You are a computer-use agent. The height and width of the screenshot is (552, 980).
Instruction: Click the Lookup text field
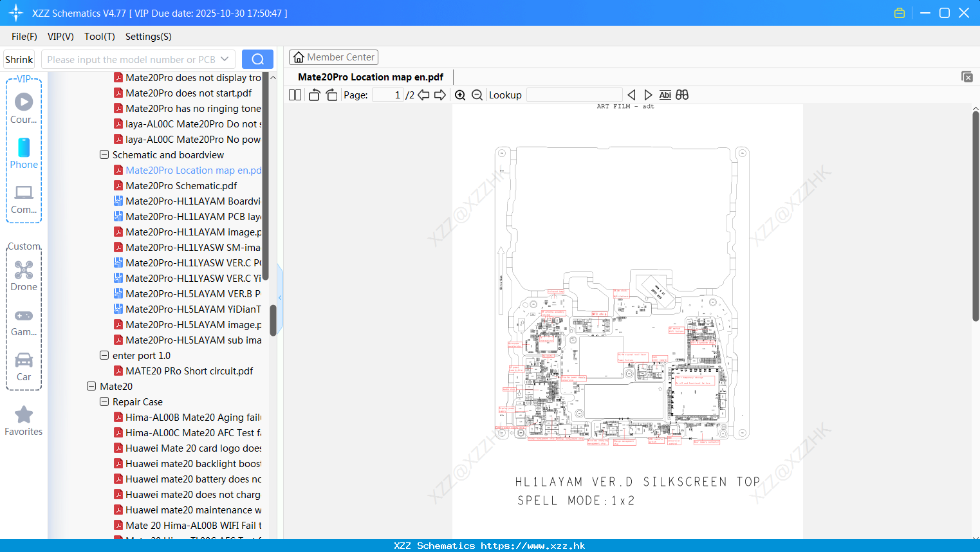tap(574, 95)
